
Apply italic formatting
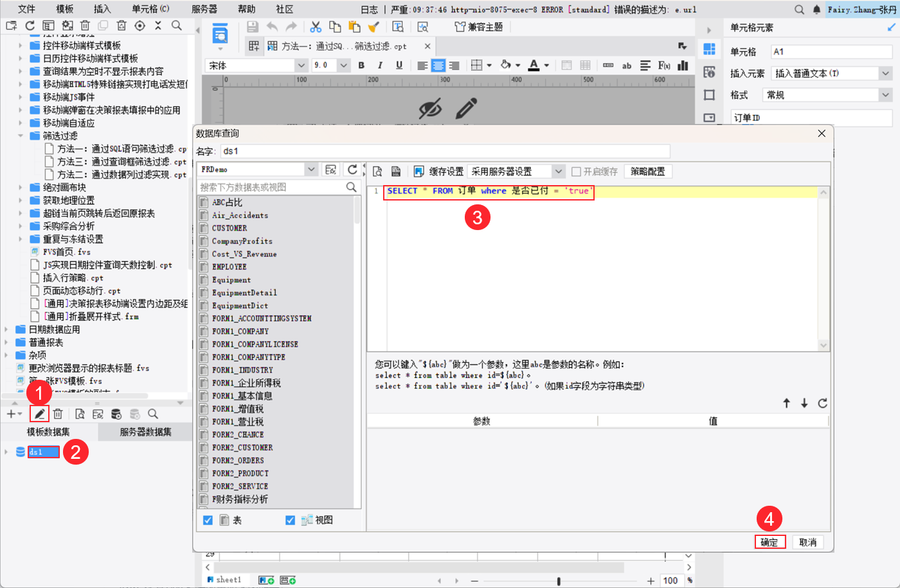380,66
